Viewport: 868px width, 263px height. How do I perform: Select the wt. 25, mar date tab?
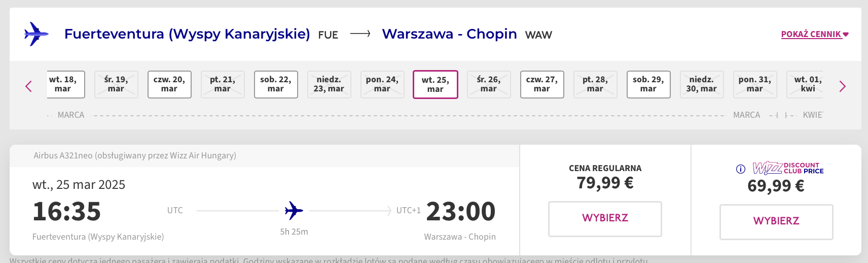(x=436, y=84)
